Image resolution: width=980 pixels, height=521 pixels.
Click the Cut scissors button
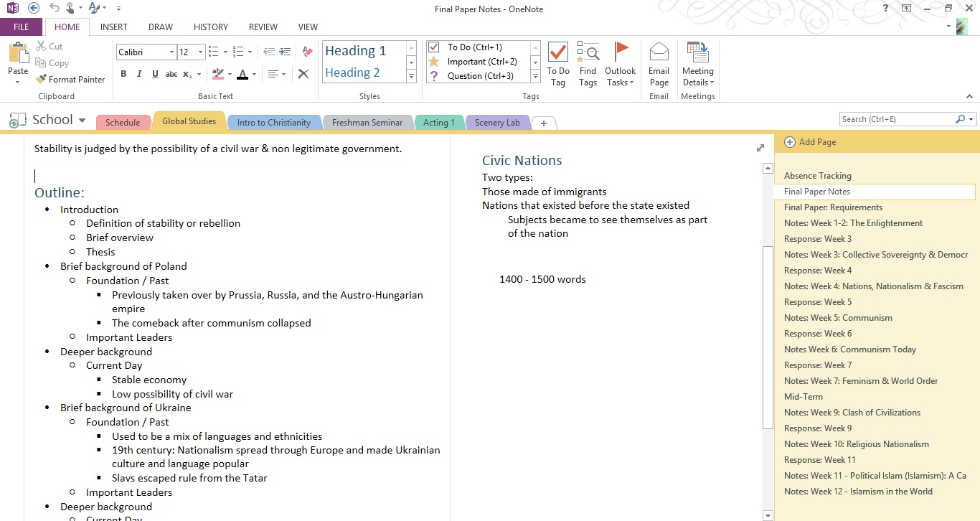[x=49, y=46]
